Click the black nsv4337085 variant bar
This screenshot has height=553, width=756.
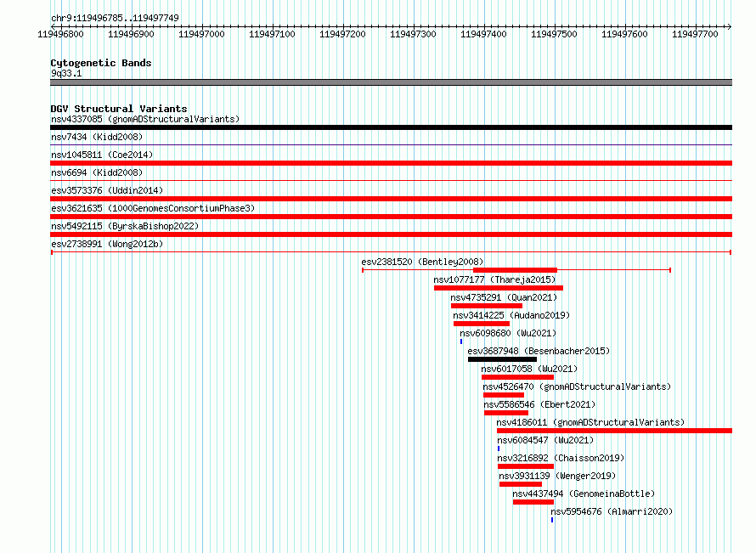[391, 127]
